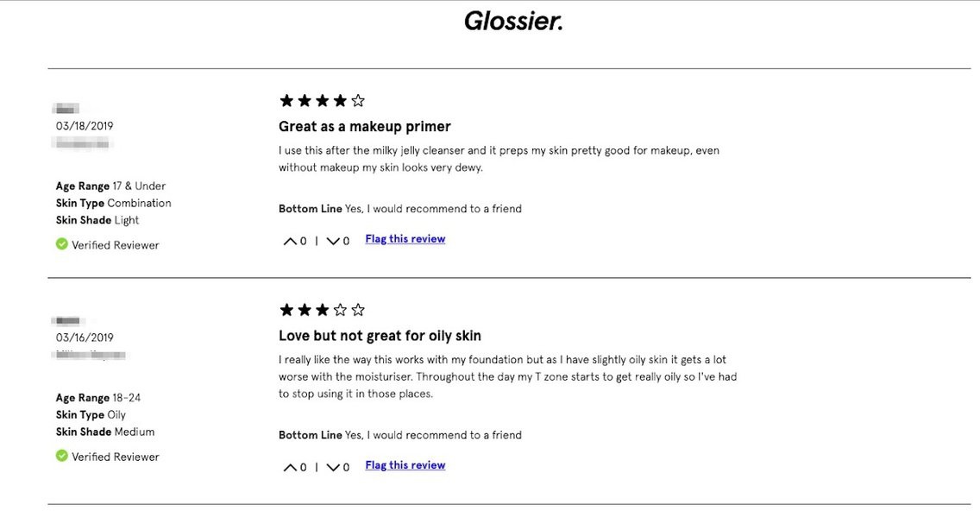Click the Verified Reviewer checkmark on the 03/16/2019 review
980x511 pixels.
(x=62, y=456)
